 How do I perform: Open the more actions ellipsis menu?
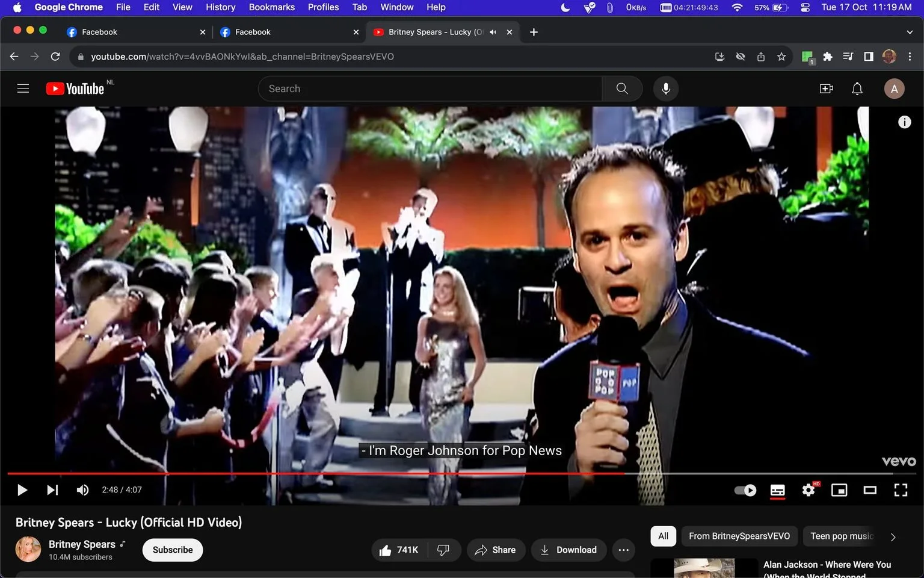tap(624, 550)
